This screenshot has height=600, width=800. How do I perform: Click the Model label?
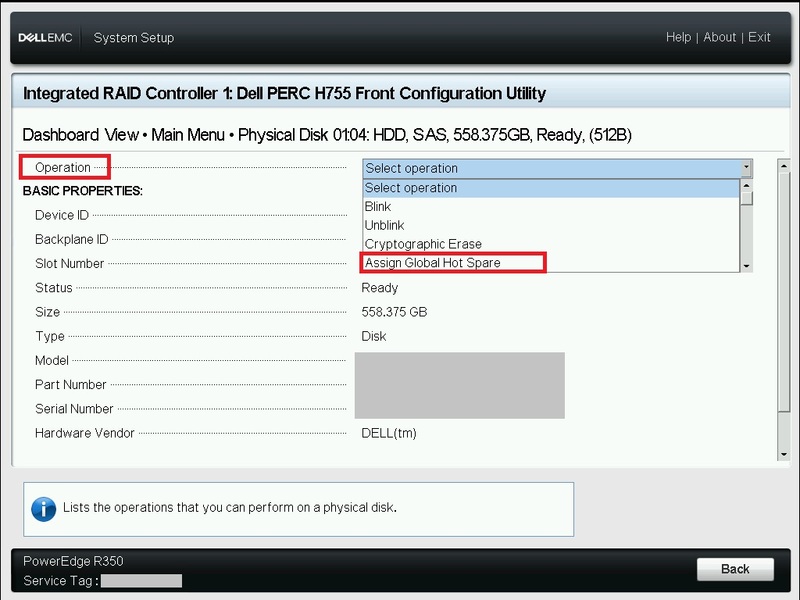coord(52,360)
